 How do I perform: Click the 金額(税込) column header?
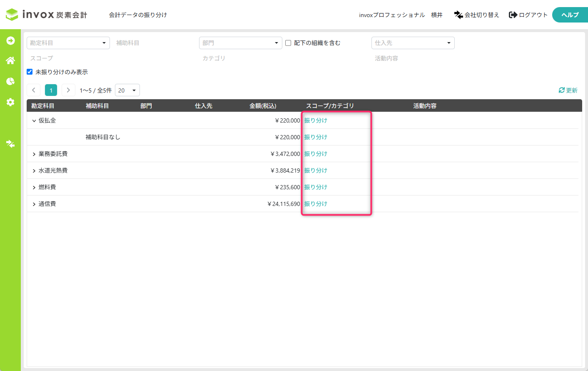[263, 106]
